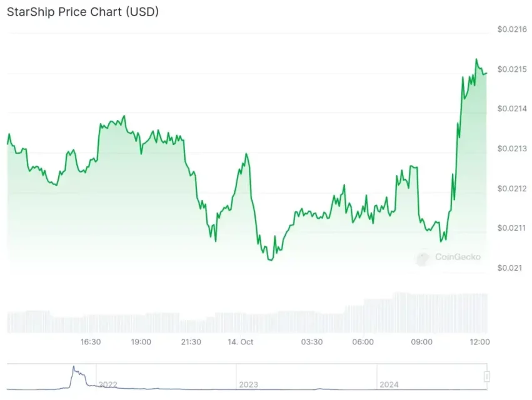
Task: Click the 21:30 time axis label
Action: [191, 342]
